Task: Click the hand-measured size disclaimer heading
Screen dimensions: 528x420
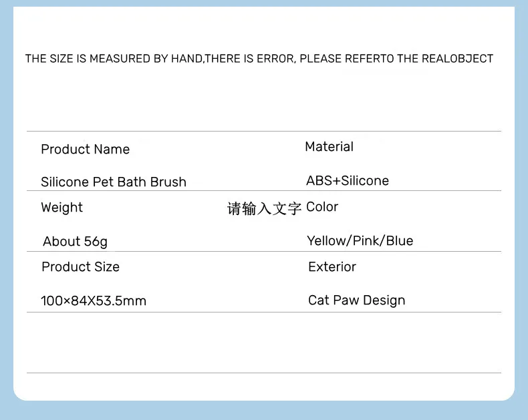Action: click(259, 59)
